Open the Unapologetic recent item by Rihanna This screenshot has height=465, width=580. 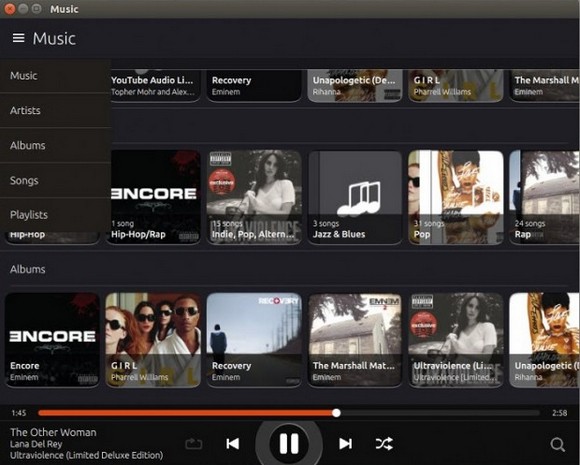coord(355,85)
